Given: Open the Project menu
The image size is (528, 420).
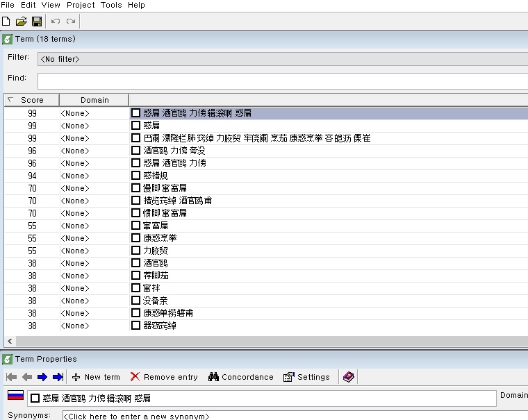Looking at the screenshot, I should (81, 5).
